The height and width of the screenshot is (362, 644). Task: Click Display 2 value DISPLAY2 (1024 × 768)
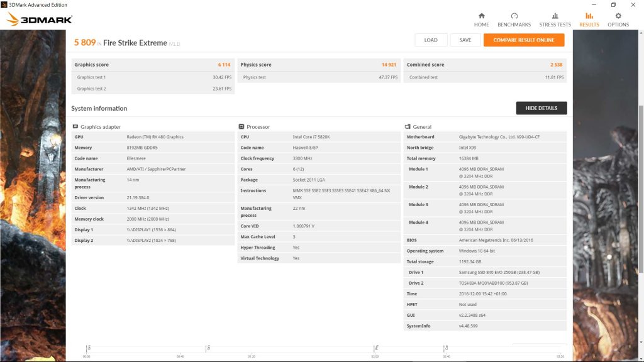(151, 241)
